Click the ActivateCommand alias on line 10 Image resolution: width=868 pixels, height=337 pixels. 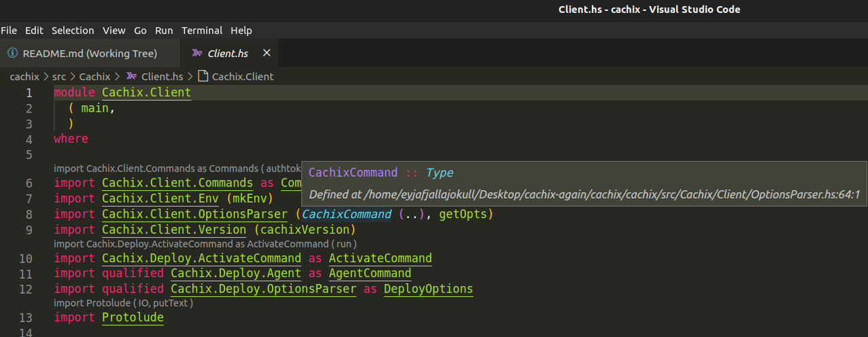(x=380, y=258)
